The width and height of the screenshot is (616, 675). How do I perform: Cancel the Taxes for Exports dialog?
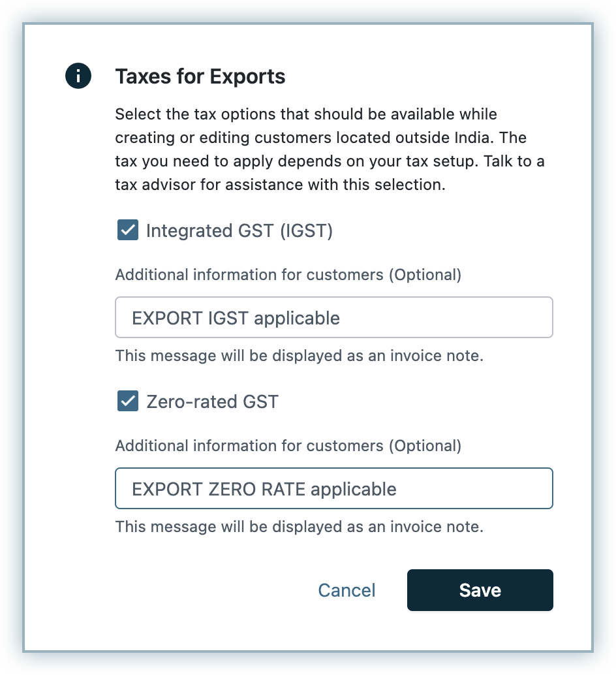346,590
